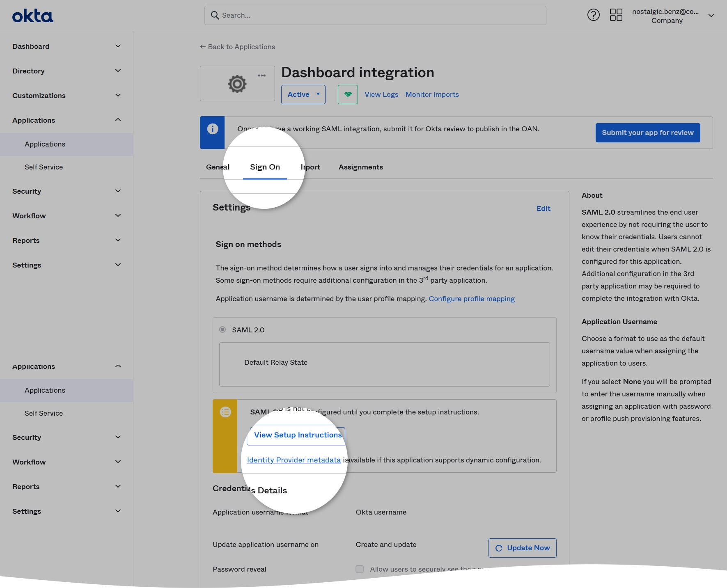Select lower Applications sub-item in sidebar
Viewport: 727px width, 588px height.
coord(67,390)
